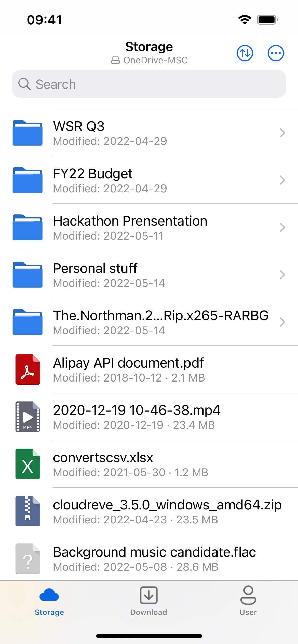Switch to the Download tab

(x=149, y=601)
